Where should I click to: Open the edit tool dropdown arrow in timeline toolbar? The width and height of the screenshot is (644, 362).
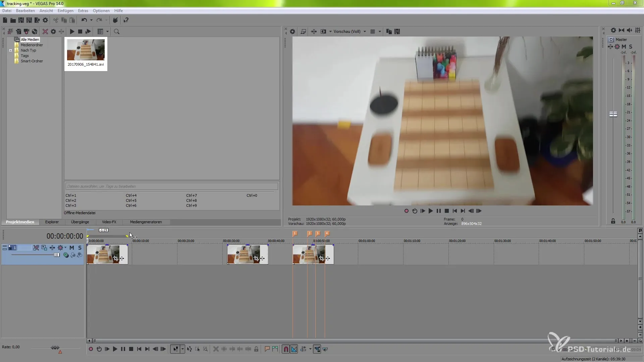pos(182,349)
